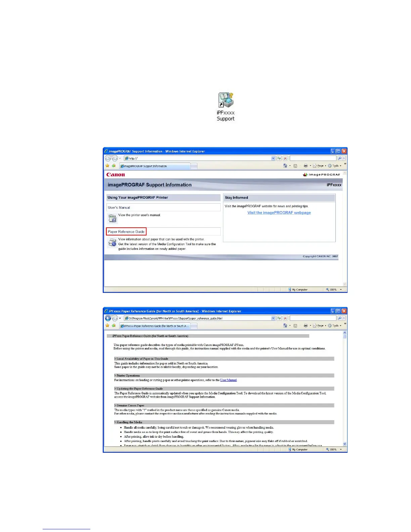Image resolution: width=411 pixels, height=532 pixels.
Task: Follow the User Manual hyperlink under Printer Operations
Action: 228,380
